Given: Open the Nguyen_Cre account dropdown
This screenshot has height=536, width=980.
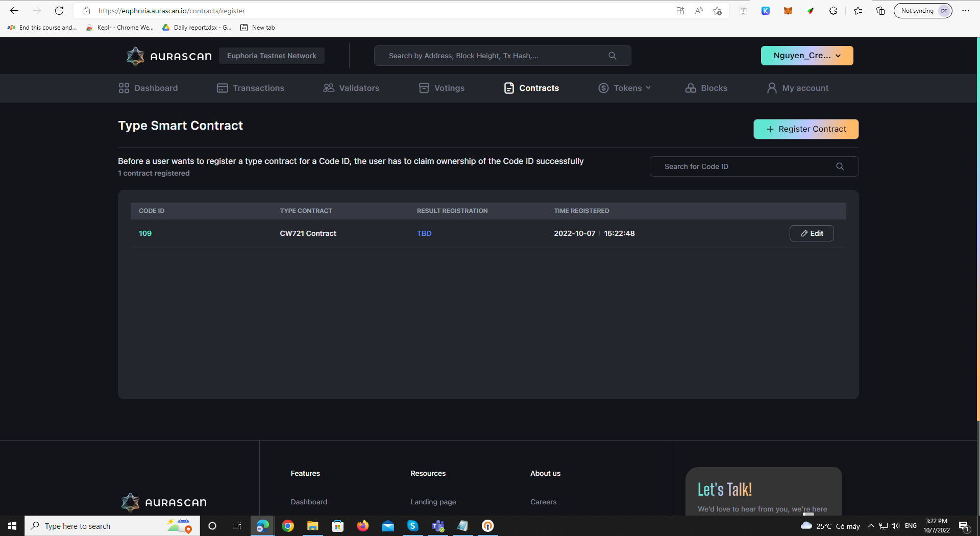Looking at the screenshot, I should [x=806, y=56].
